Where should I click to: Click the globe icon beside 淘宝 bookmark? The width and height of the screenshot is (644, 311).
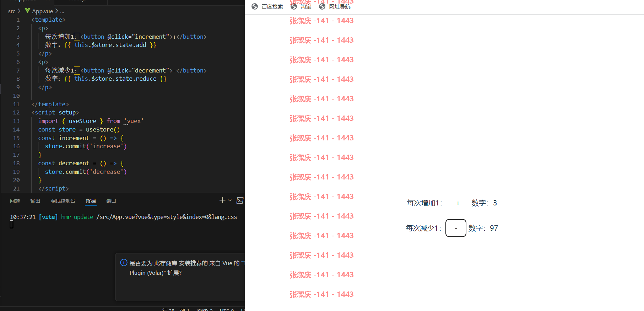click(293, 6)
